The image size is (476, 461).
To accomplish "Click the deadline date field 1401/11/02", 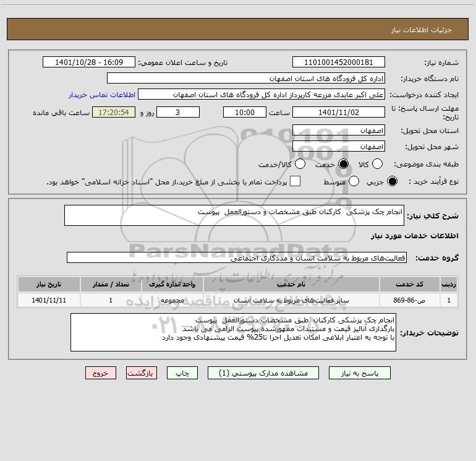I will pos(339,112).
